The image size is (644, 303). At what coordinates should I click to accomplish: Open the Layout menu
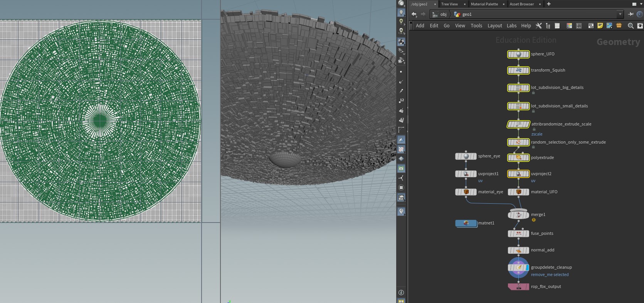pos(494,26)
